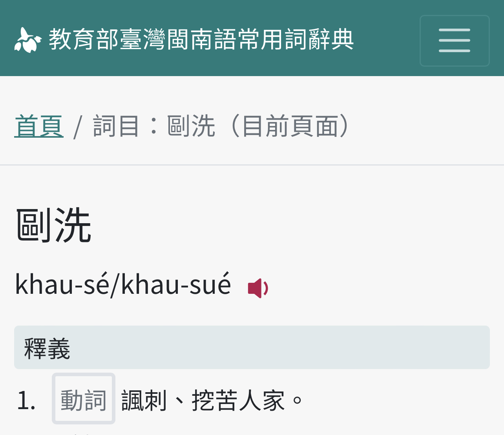Image resolution: width=504 pixels, height=435 pixels.
Task: Open the hamburger navigation menu
Action: tap(455, 40)
